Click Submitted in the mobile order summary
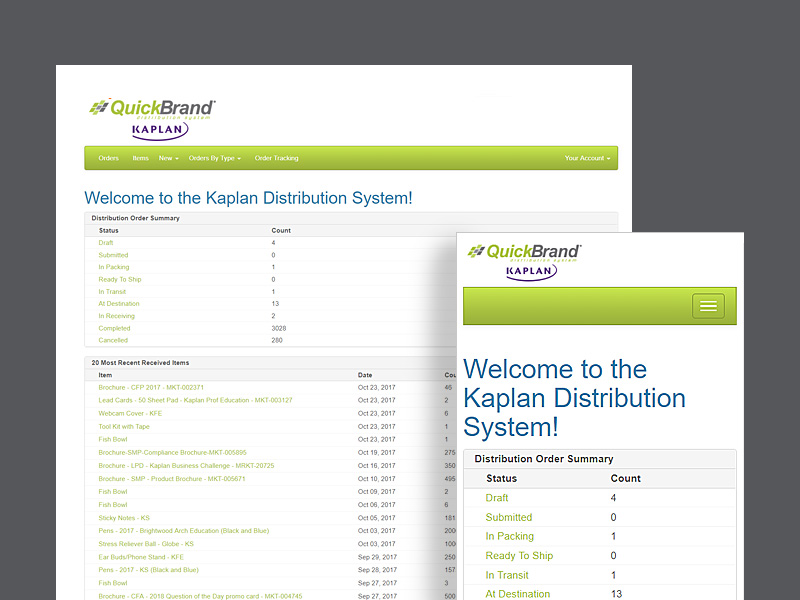The height and width of the screenshot is (600, 800). tap(509, 517)
